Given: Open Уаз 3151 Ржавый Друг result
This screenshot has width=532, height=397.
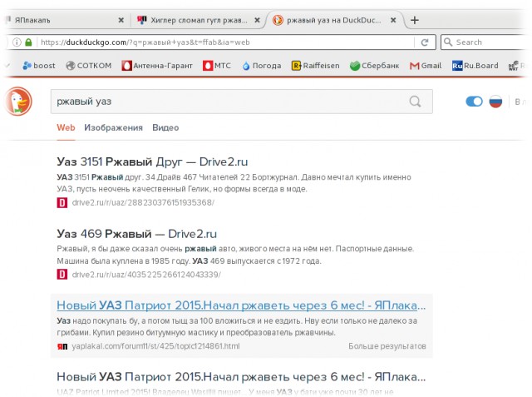Looking at the screenshot, I should (152, 161).
